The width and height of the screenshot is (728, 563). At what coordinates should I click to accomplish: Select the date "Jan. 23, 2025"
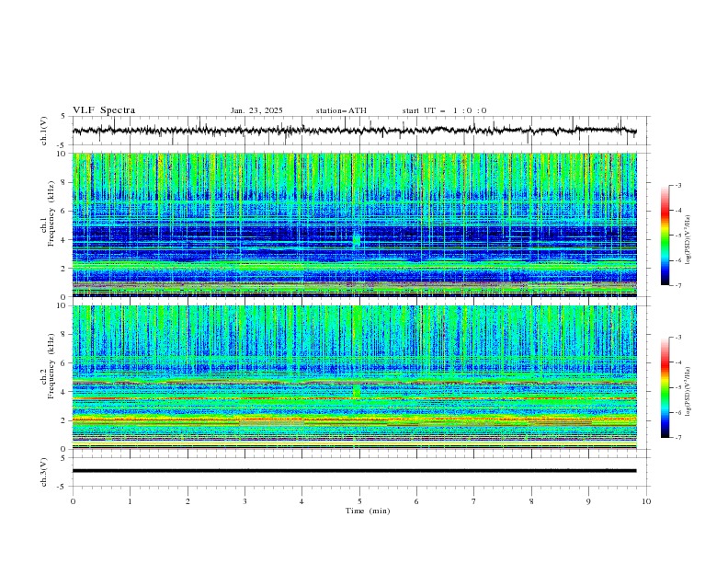pyautogui.click(x=256, y=110)
